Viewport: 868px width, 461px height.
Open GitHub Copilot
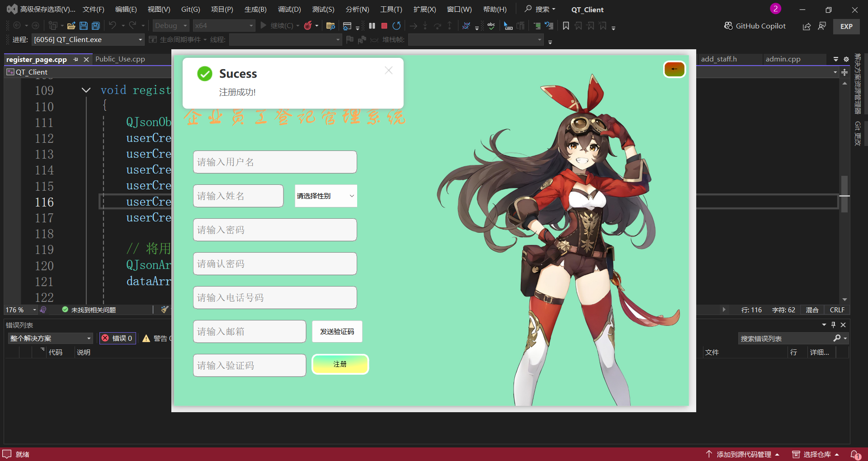[755, 26]
